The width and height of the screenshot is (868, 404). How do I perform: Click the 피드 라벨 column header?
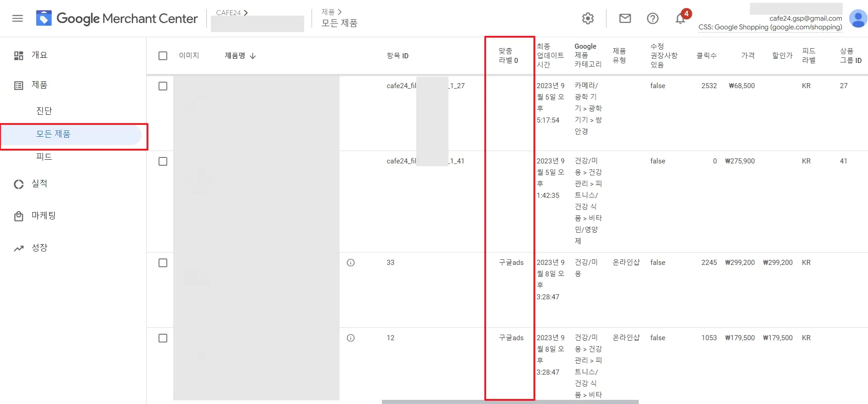[809, 56]
